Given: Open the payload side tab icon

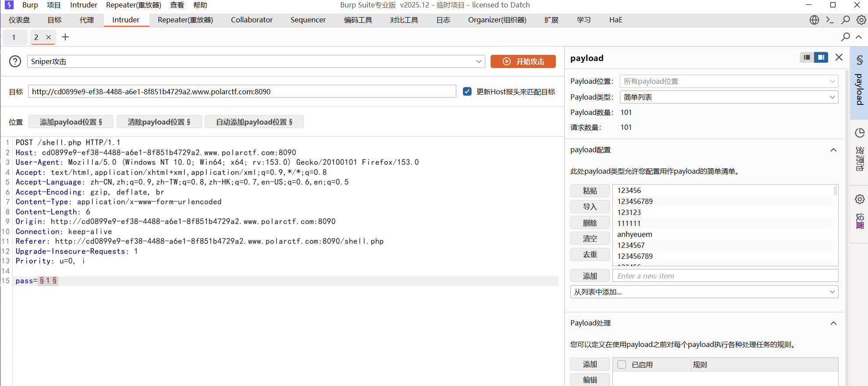Looking at the screenshot, I should pyautogui.click(x=859, y=83).
